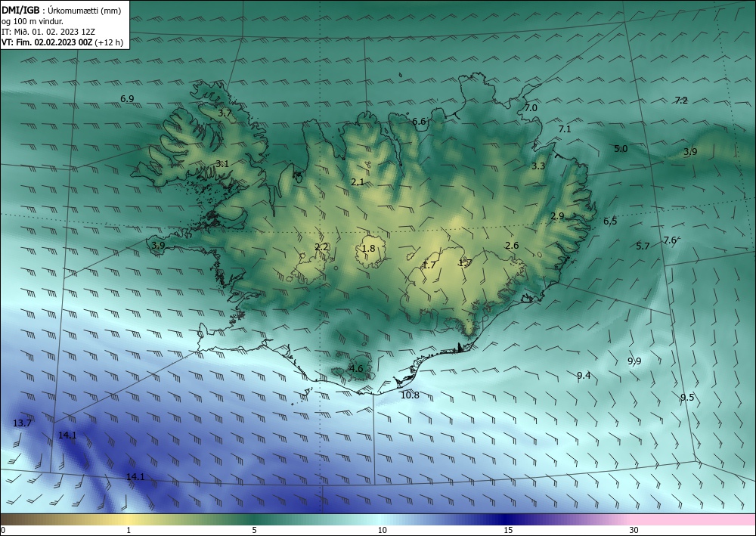Viewport: 756px width, 536px height.
Task: Select the 'og 100 m vindur.' caption
Action: pyautogui.click(x=33, y=21)
